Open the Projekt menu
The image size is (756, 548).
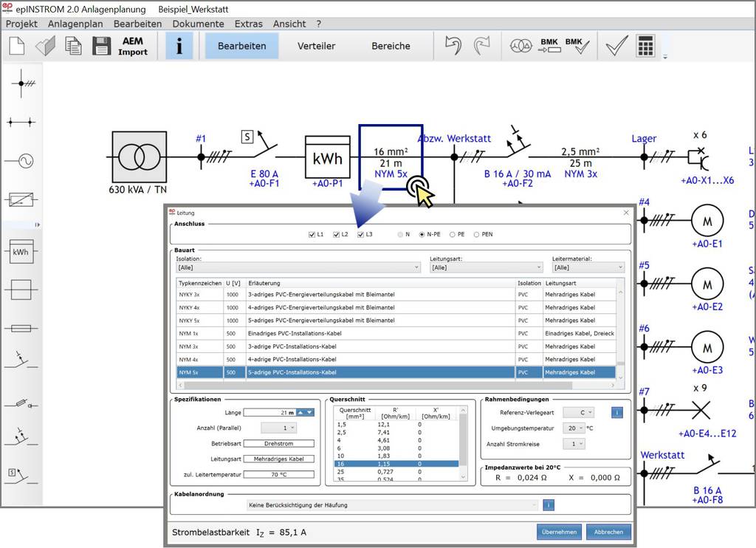pos(21,24)
